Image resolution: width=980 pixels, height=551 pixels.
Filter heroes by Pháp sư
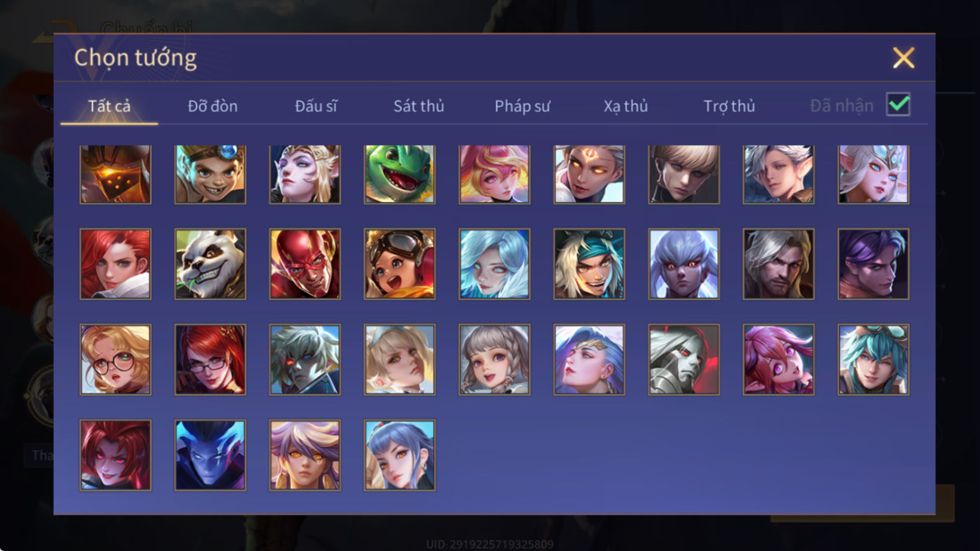[522, 106]
